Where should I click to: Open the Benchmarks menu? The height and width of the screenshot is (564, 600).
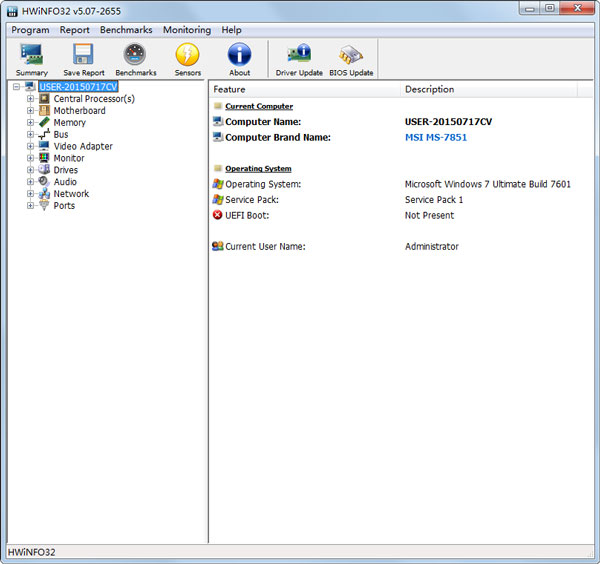click(126, 30)
